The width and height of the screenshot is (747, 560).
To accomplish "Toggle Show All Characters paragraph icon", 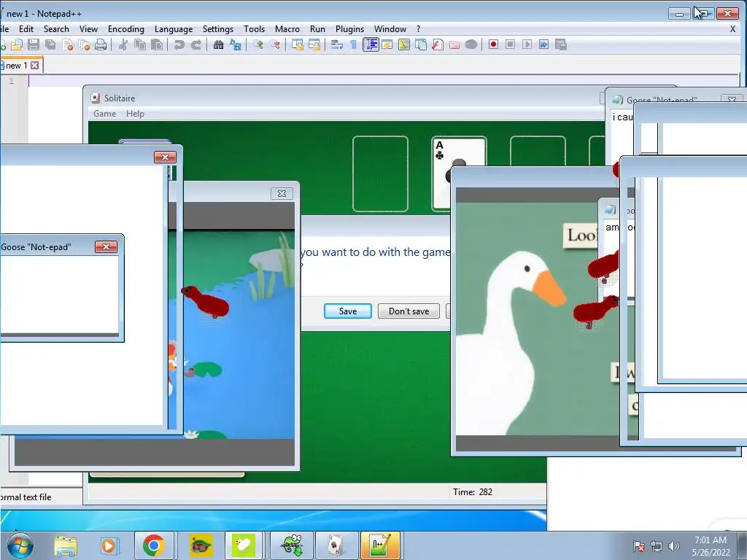I will 353,44.
